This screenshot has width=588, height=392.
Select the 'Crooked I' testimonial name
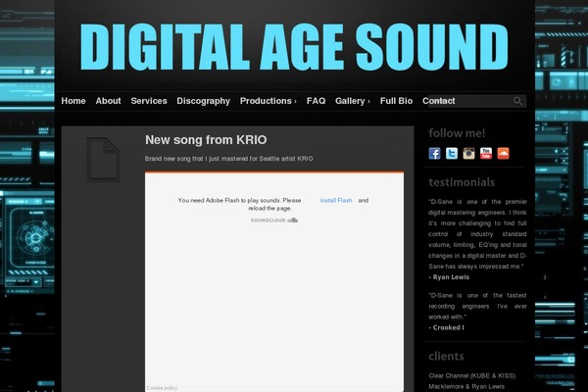[x=448, y=327]
